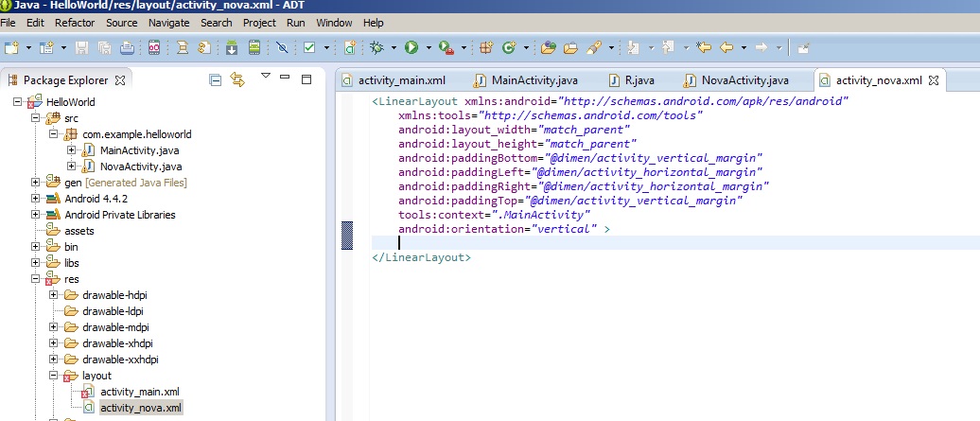
Task: Collapse the res folder node
Action: [x=35, y=279]
